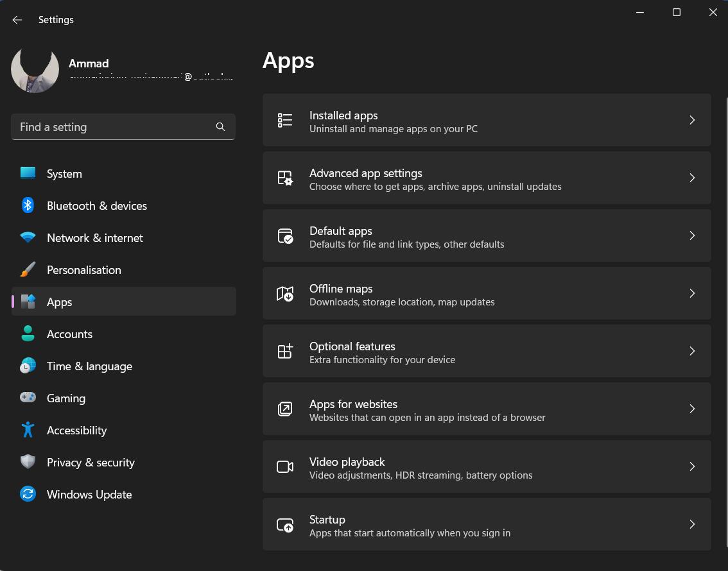Screen dimensions: 728x571
Task: Select the Windows Update icon
Action: pos(28,494)
